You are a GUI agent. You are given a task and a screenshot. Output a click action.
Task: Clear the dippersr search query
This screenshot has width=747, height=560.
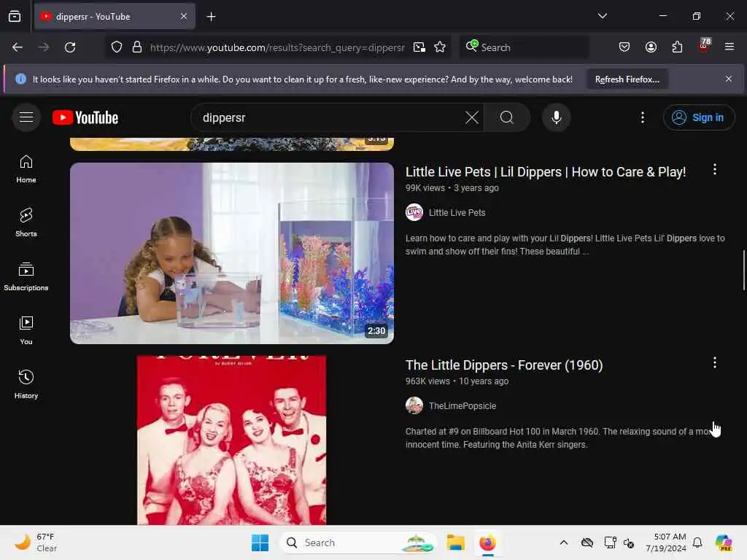coord(472,117)
